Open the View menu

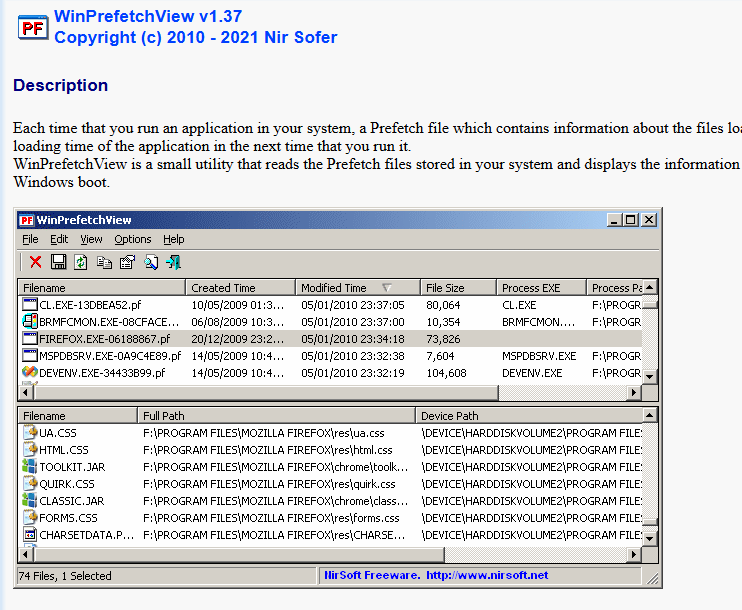[91, 239]
